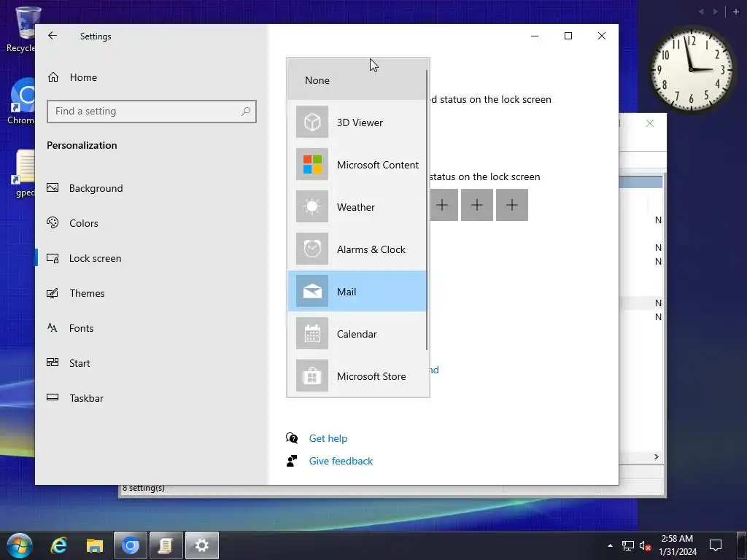
Task: Click the Weather sun icon
Action: [x=312, y=206]
